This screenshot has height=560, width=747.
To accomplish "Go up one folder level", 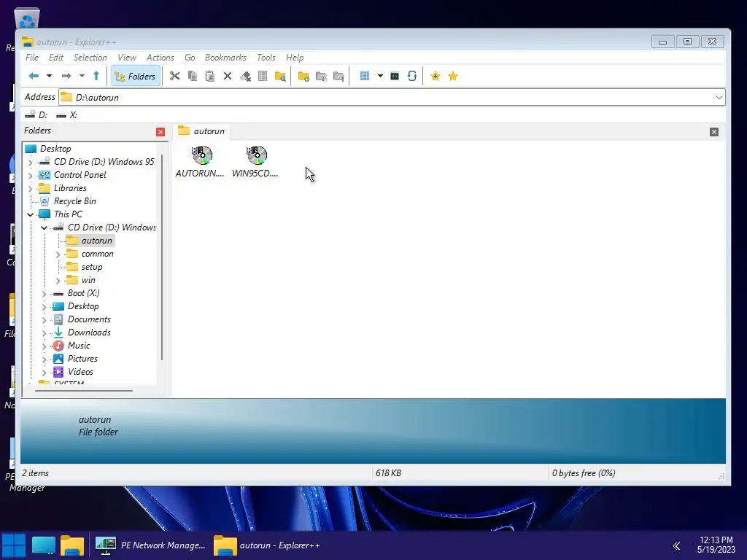I will pos(96,76).
